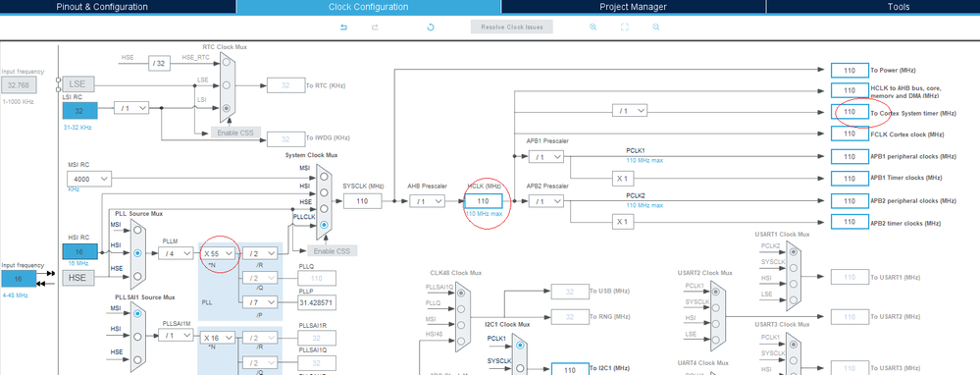Screen dimensions: 980x375
Task: Open the Clock Configuration tab
Action: [x=368, y=7]
